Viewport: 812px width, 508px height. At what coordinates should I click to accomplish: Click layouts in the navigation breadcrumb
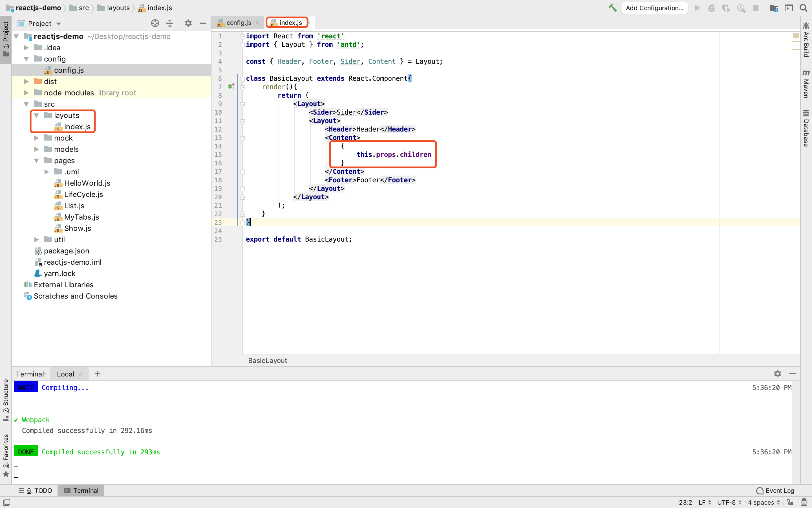point(113,8)
